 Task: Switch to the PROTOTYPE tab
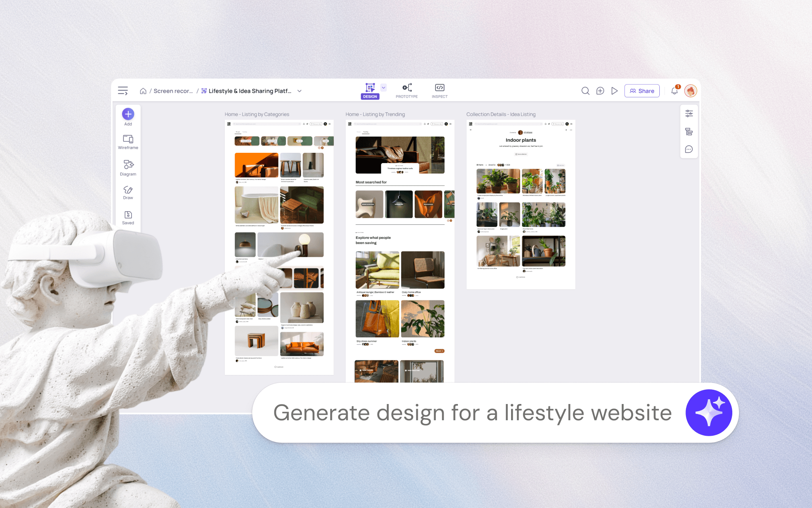[406, 90]
